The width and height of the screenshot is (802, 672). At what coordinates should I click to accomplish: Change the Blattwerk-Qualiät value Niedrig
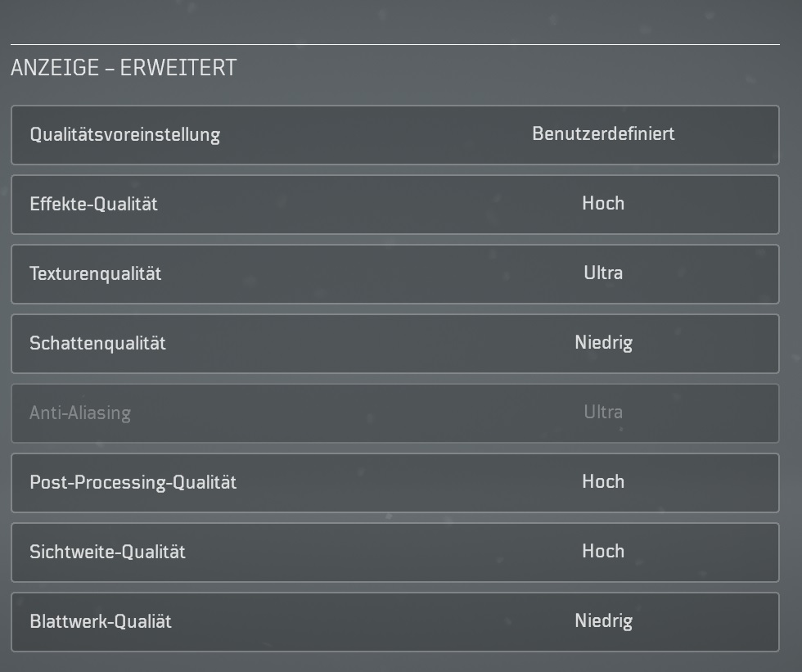603,620
